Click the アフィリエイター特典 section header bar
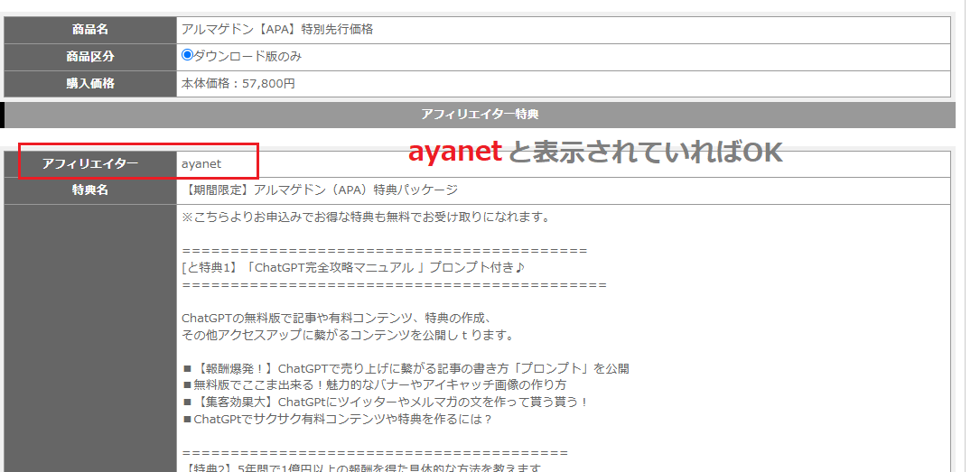 [x=480, y=115]
